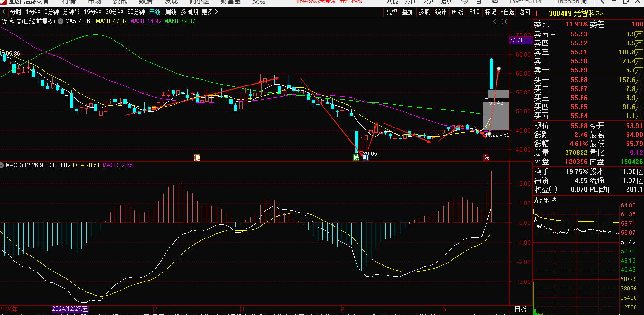Switch to 30分钟 period

point(114,12)
